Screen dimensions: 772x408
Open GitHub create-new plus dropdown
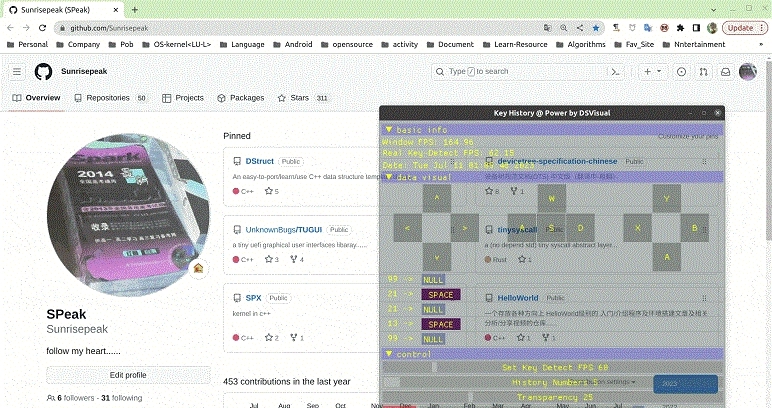pyautogui.click(x=652, y=72)
